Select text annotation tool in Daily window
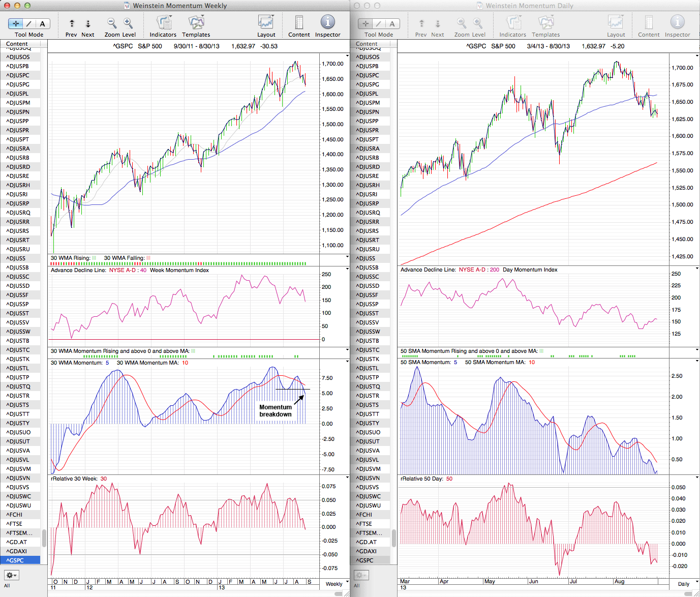The image size is (700, 597). 392,23
